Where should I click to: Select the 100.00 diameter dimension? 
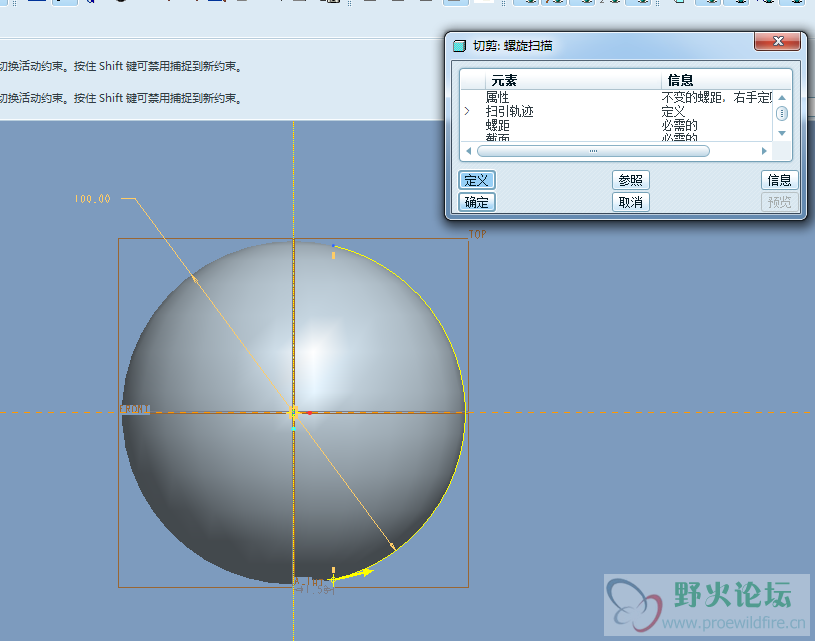93,199
